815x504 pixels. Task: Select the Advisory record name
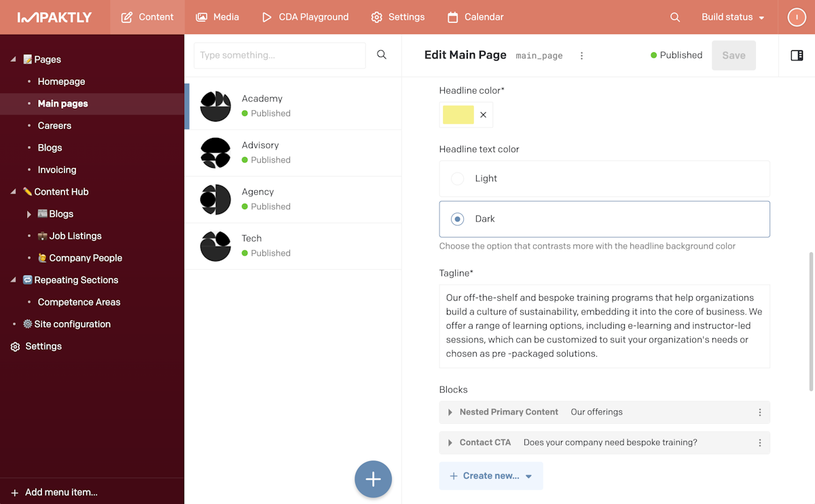pos(260,145)
